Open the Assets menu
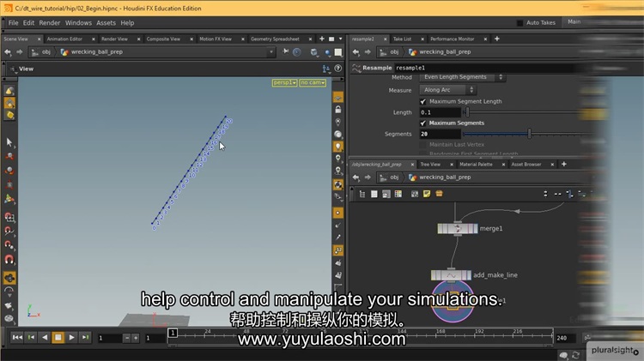The height and width of the screenshot is (361, 644). [x=106, y=23]
